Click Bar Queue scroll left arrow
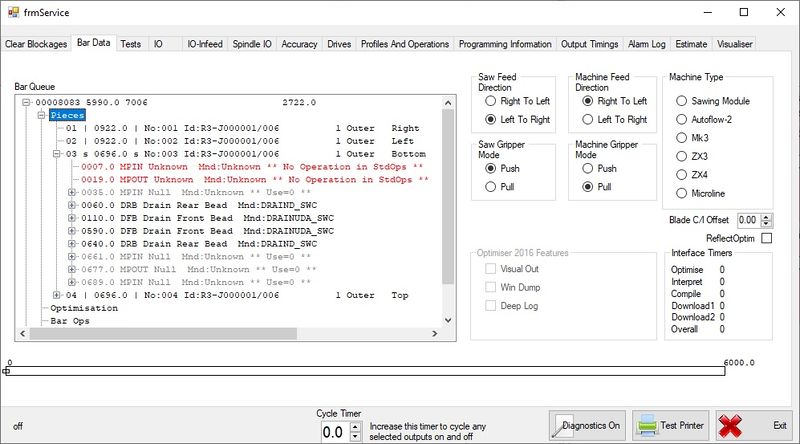The height and width of the screenshot is (444, 800). point(22,334)
